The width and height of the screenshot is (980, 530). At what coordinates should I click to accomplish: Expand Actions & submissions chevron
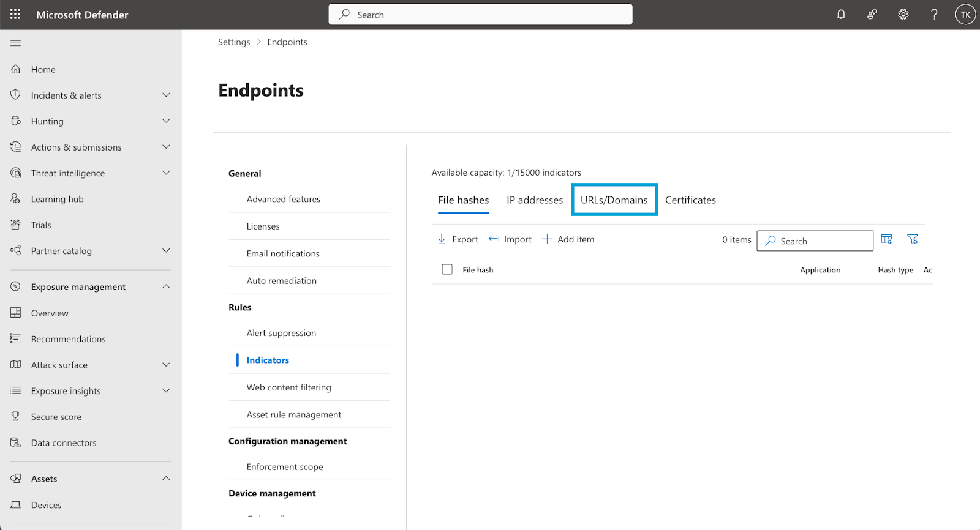click(x=166, y=147)
